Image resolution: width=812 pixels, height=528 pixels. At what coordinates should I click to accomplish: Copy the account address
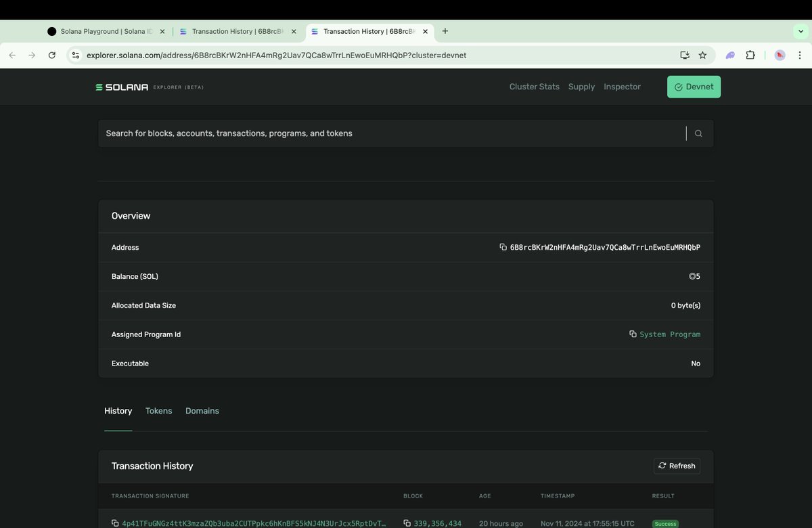(x=503, y=247)
